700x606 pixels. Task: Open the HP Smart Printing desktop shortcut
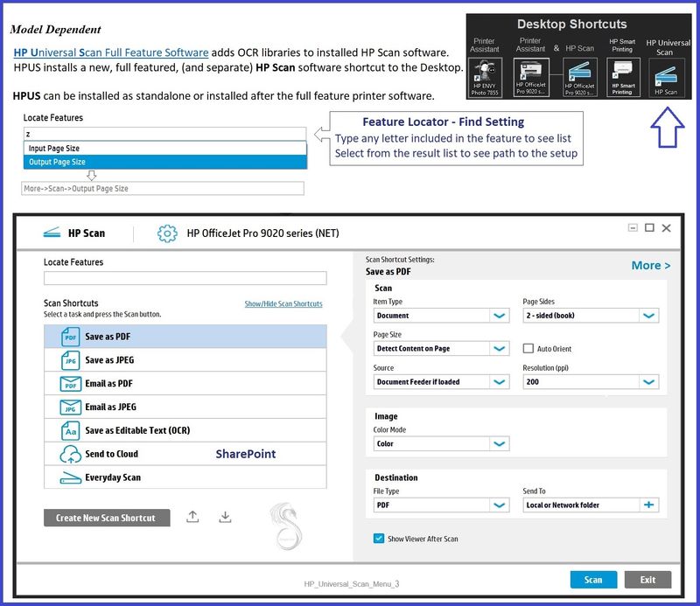(623, 78)
